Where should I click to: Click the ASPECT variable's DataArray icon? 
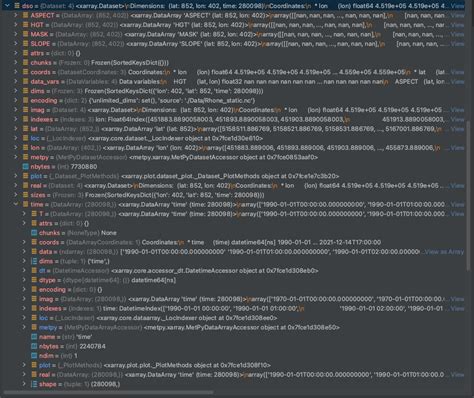tap(26, 15)
